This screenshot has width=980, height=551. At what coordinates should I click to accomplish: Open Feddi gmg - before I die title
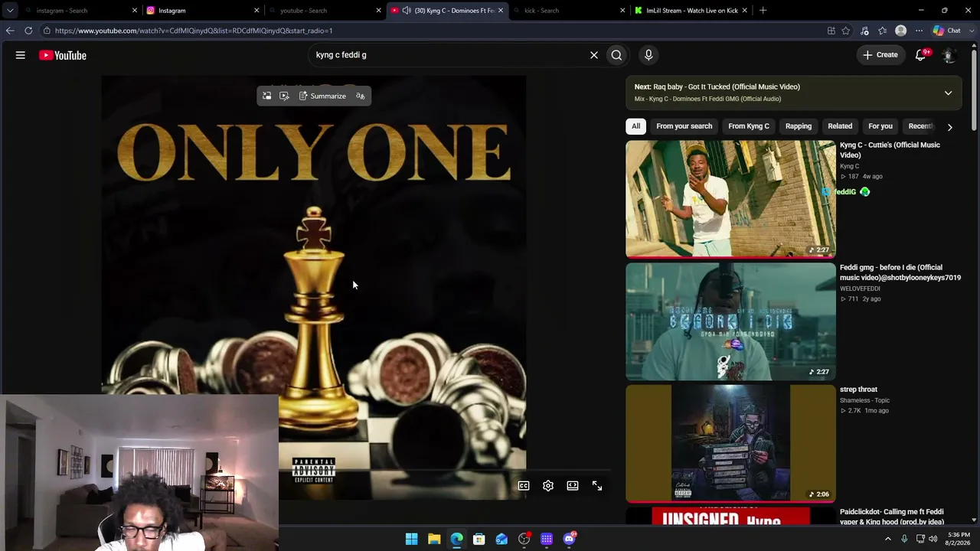click(900, 272)
